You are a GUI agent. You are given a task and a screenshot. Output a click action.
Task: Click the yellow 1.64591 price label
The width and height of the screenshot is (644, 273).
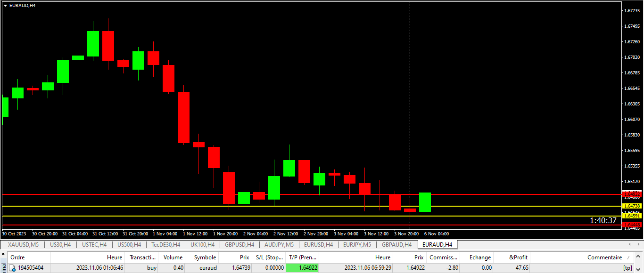(x=631, y=216)
